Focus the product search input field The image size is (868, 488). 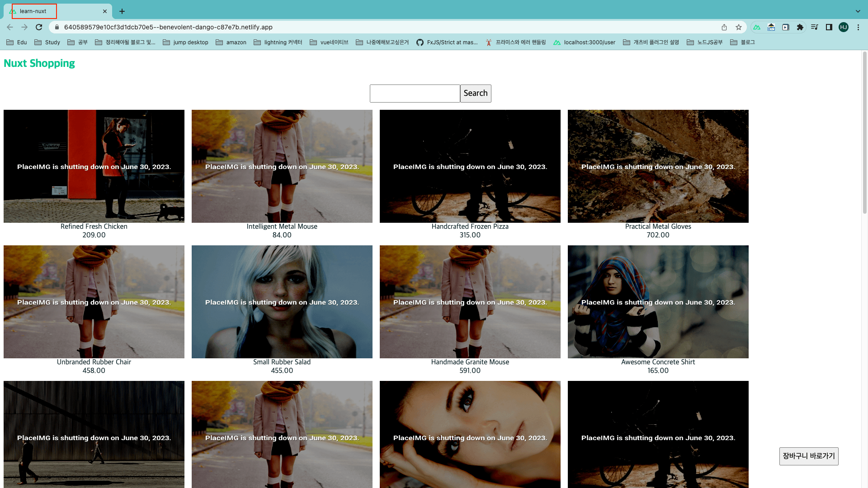[415, 93]
